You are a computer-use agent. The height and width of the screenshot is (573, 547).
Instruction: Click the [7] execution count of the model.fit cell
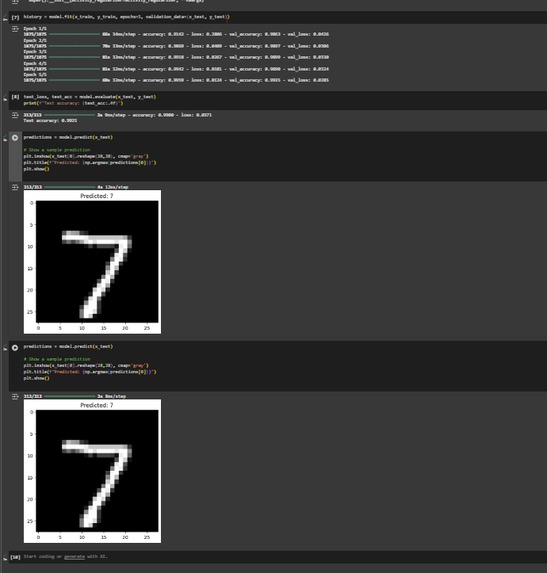pos(15,17)
